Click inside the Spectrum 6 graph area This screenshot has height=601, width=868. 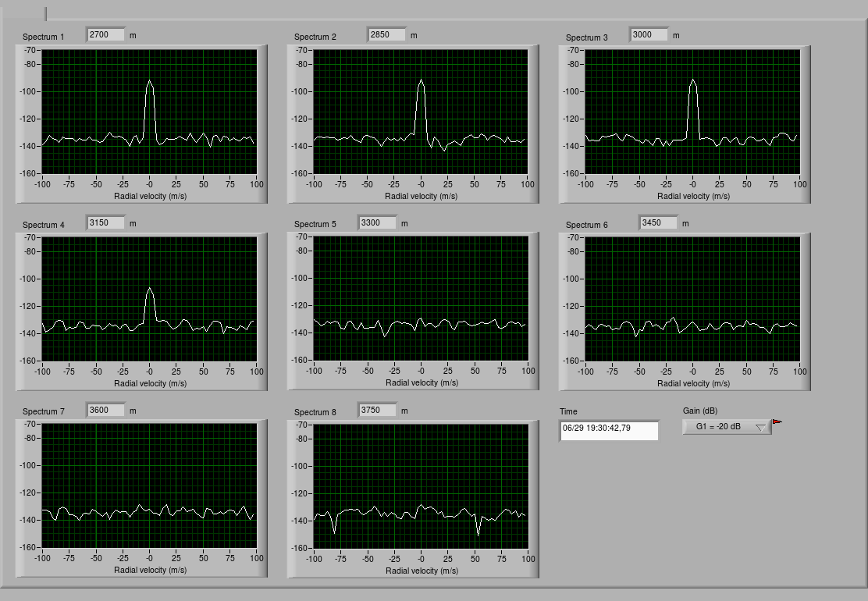pos(692,299)
